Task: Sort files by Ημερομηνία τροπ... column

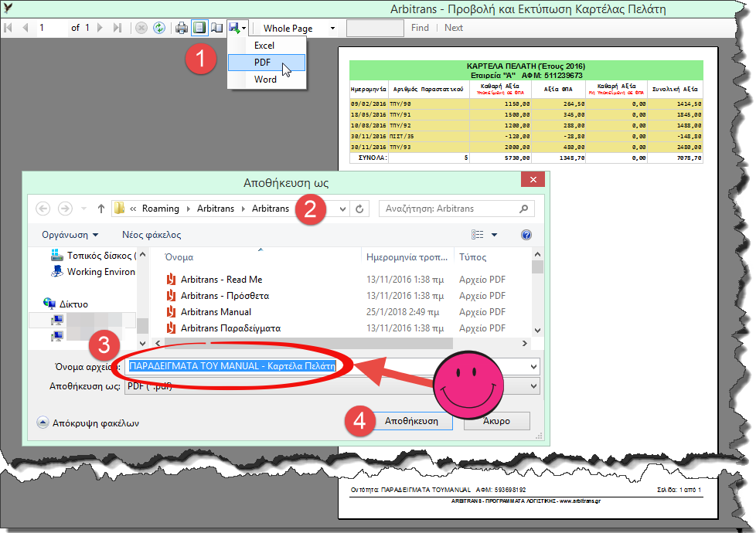Action: point(407,257)
